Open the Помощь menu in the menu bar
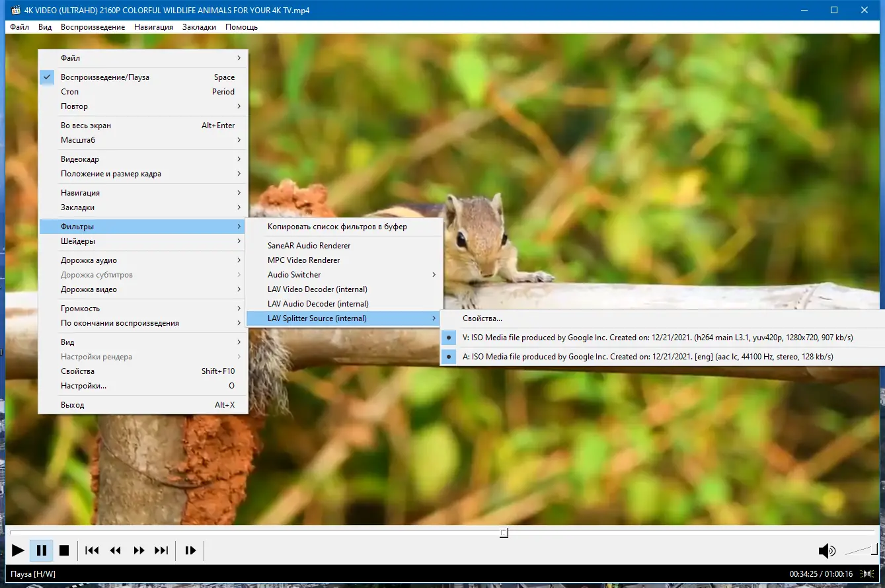Screen dimensions: 885x588 [241, 27]
